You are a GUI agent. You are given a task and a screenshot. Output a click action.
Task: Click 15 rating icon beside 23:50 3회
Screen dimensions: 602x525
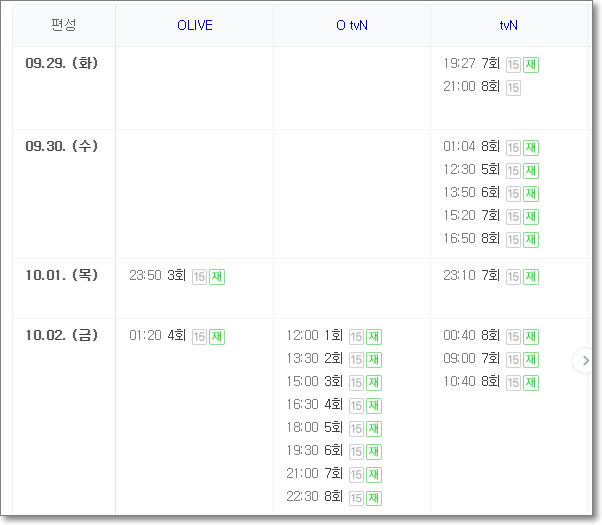point(199,277)
